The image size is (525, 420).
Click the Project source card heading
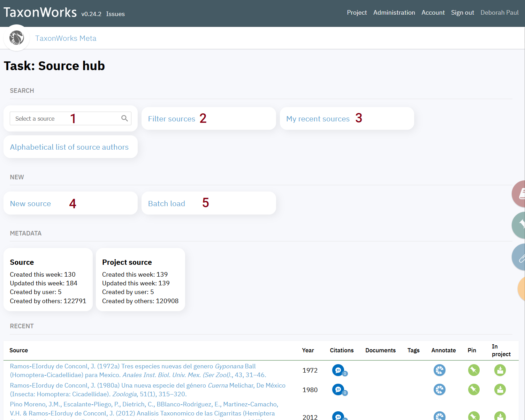pos(127,262)
